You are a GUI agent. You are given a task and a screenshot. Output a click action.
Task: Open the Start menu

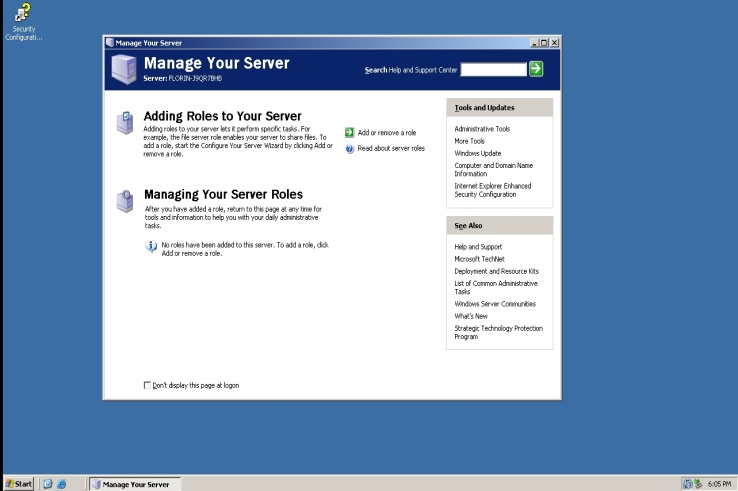pos(19,484)
